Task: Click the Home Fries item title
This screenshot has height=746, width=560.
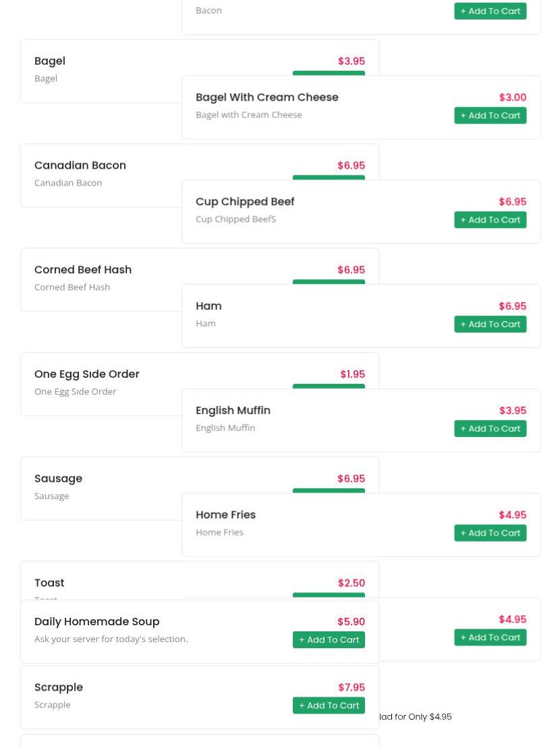Action: [x=225, y=515]
